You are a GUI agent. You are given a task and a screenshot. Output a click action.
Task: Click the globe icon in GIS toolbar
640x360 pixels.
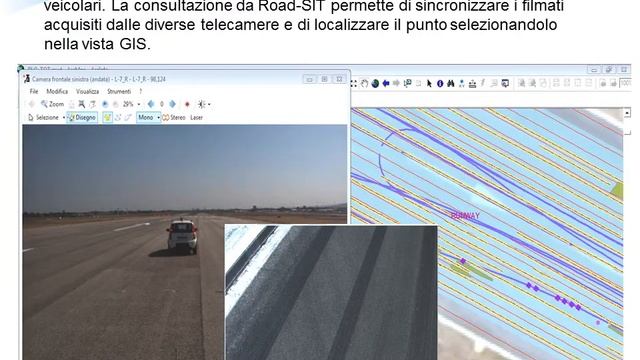pos(375,84)
